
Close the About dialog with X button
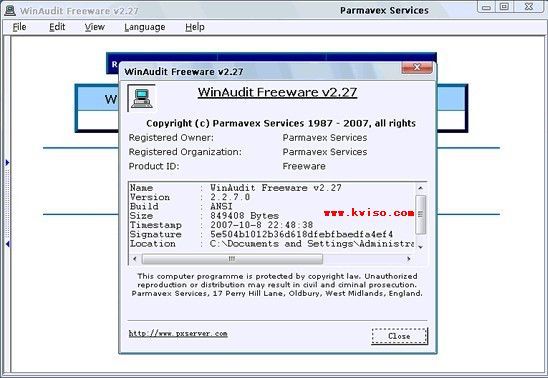click(417, 67)
